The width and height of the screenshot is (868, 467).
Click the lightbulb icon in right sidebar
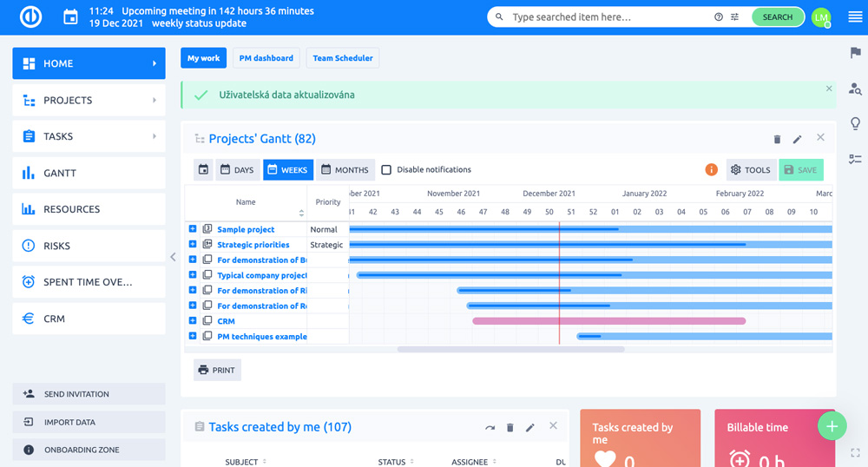855,123
